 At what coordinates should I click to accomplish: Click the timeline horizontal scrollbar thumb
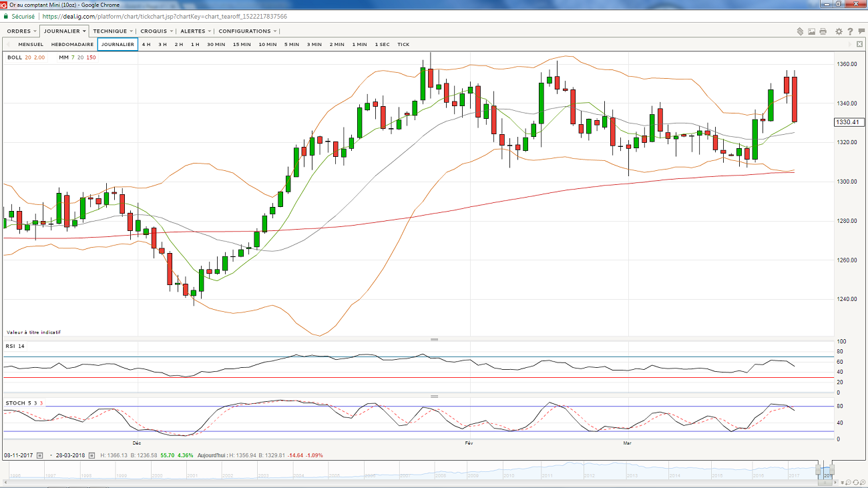[x=825, y=483]
